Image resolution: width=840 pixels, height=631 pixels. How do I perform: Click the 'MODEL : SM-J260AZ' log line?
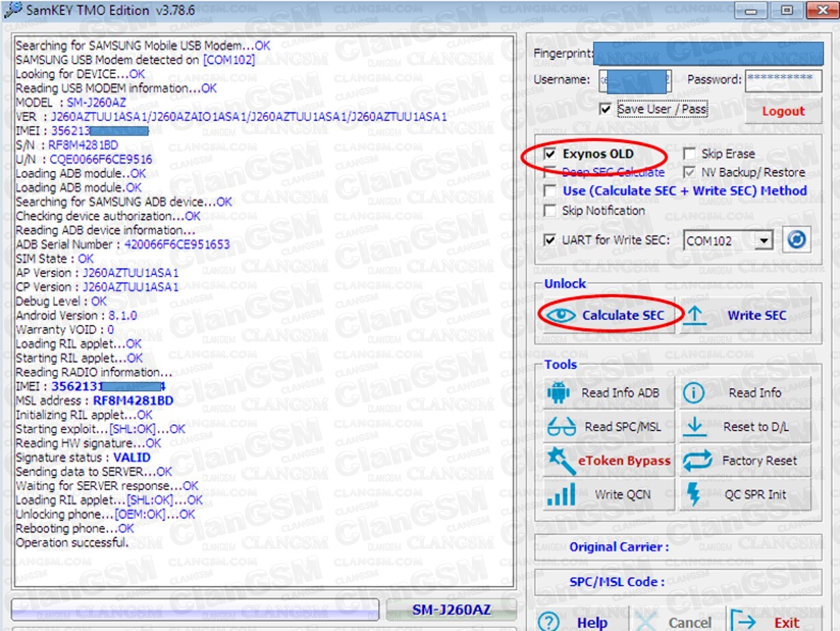[70, 103]
